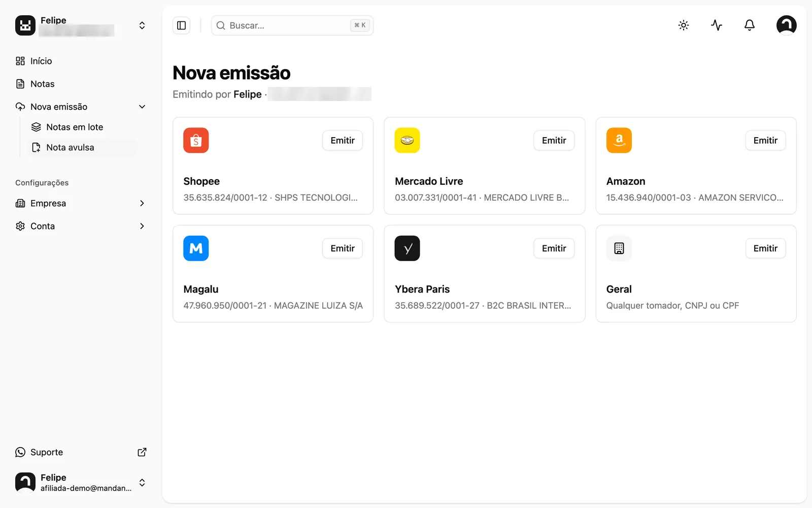The image size is (812, 508).
Task: Emitir nota for Magalu
Action: [x=343, y=248]
